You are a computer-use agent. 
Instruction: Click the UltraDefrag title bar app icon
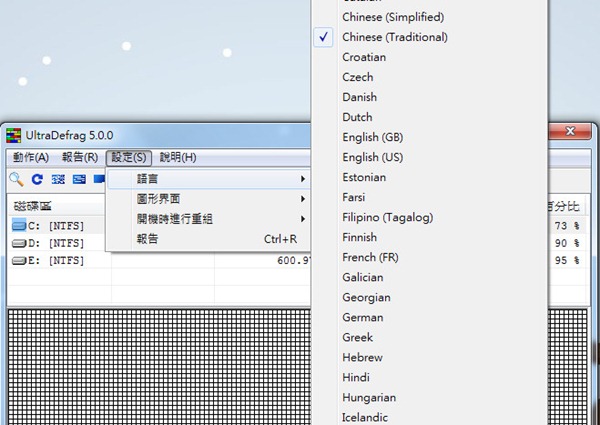tap(14, 134)
